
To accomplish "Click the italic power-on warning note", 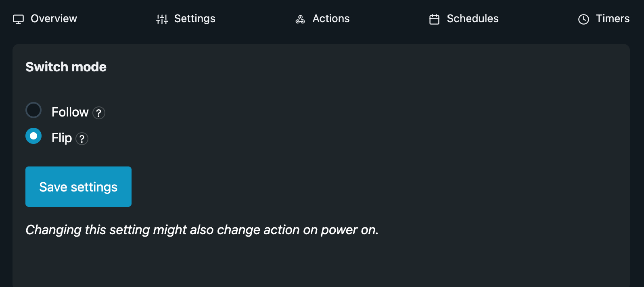I will click(202, 230).
